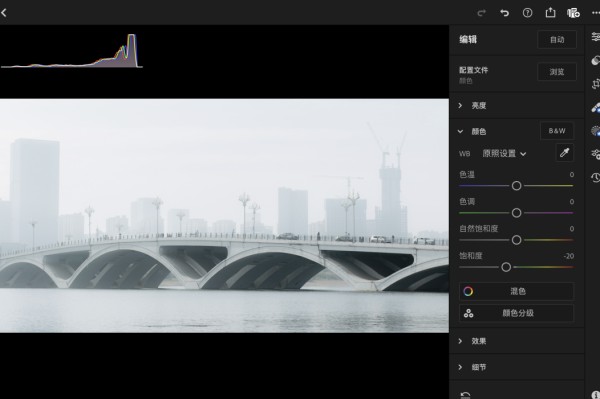The height and width of the screenshot is (399, 600).
Task: Open the three-dots more options menu
Action: (x=595, y=13)
